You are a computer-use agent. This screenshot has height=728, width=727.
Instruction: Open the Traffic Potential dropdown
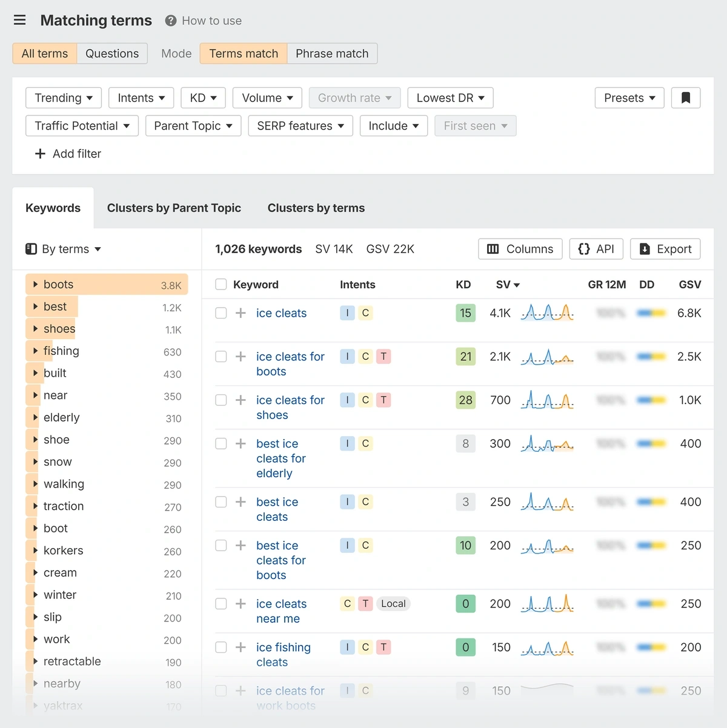tap(82, 125)
